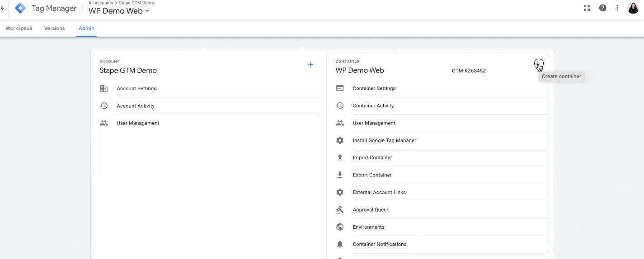Click the Tag Manager logo
644x259 pixels.
pyautogui.click(x=20, y=8)
